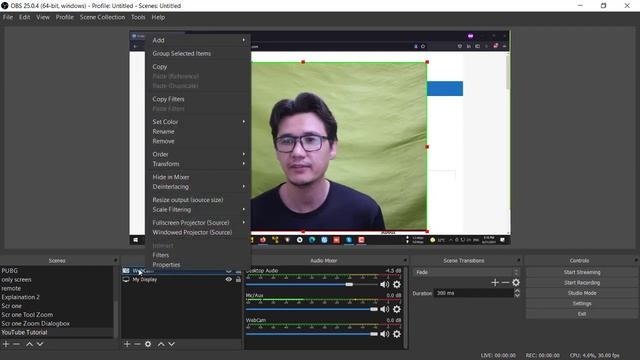Open Mic/Aux audio settings gear
This screenshot has width=640, height=360.
pyautogui.click(x=396, y=309)
